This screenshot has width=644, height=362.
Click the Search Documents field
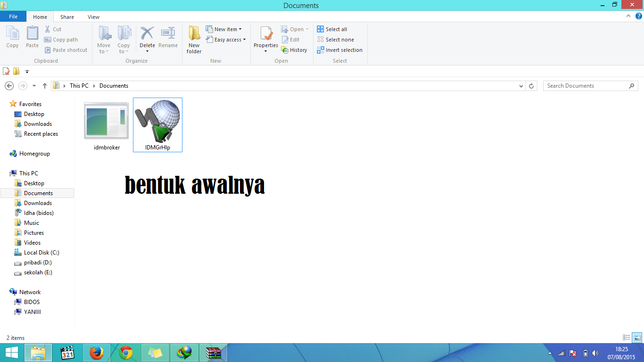tap(590, 86)
